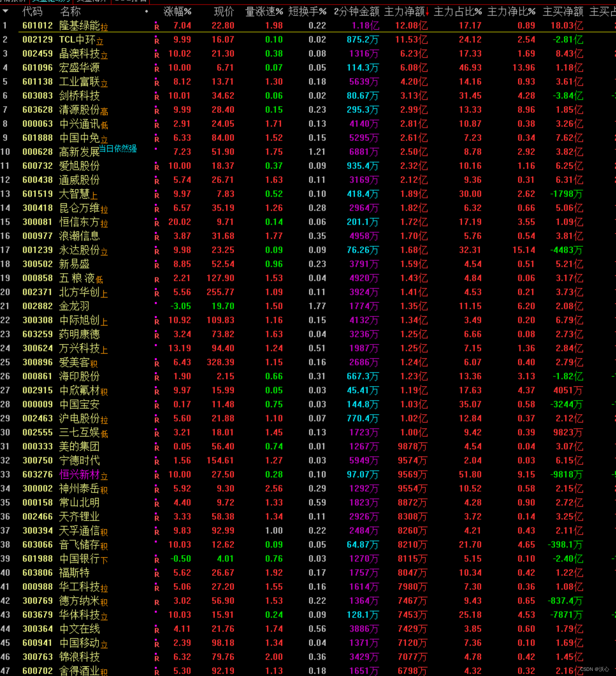
Task: Click the R marker beside 隆基绿能
Action: pyautogui.click(x=157, y=26)
